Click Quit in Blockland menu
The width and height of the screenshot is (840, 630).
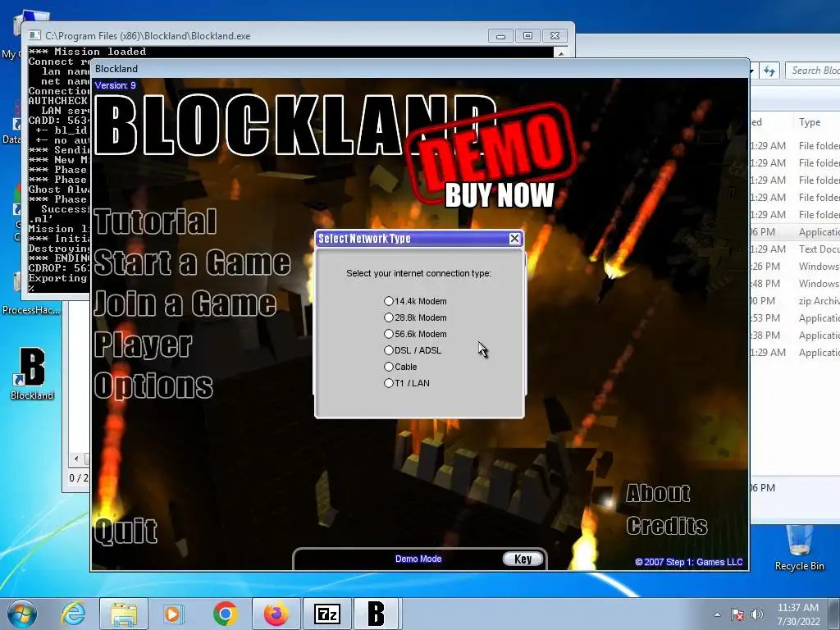point(126,531)
